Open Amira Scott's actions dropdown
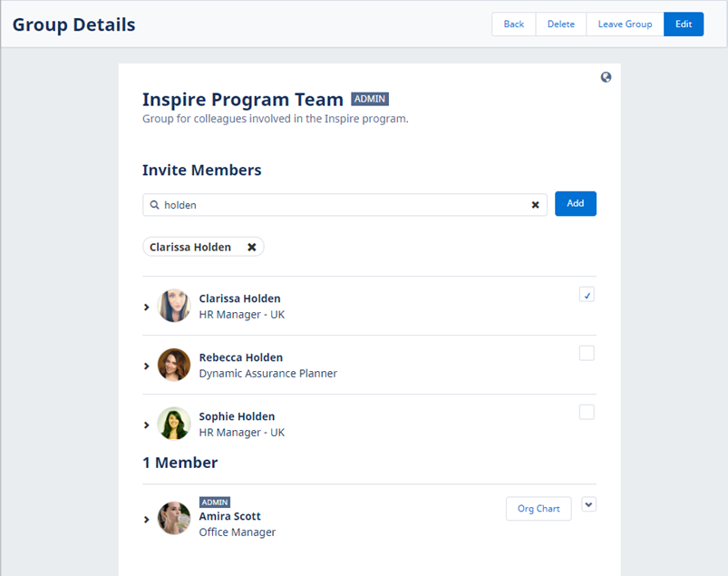728x576 pixels. click(589, 505)
